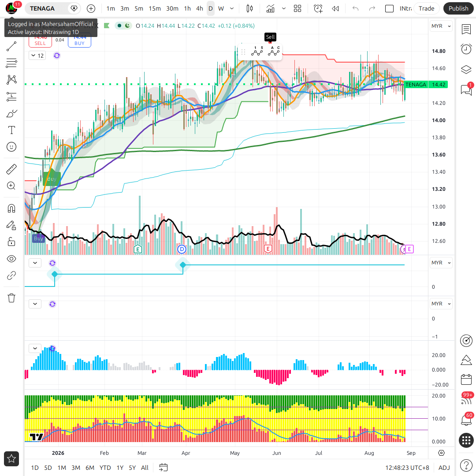Add a symbol to compare

point(91,8)
